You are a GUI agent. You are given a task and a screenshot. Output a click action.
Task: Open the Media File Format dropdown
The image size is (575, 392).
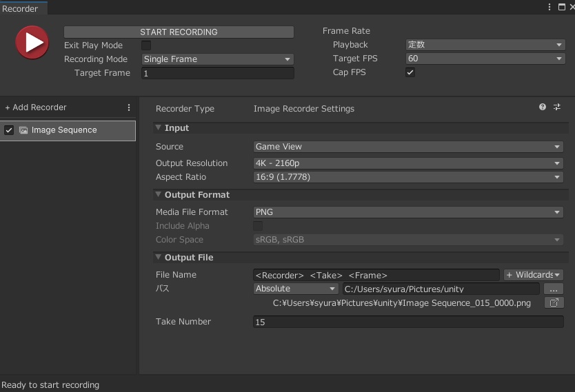coord(408,212)
